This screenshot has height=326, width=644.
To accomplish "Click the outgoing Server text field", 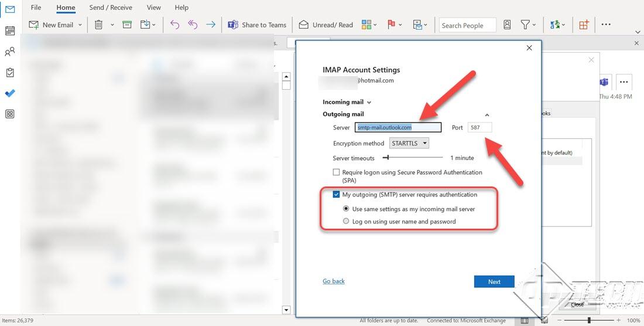I will (398, 127).
